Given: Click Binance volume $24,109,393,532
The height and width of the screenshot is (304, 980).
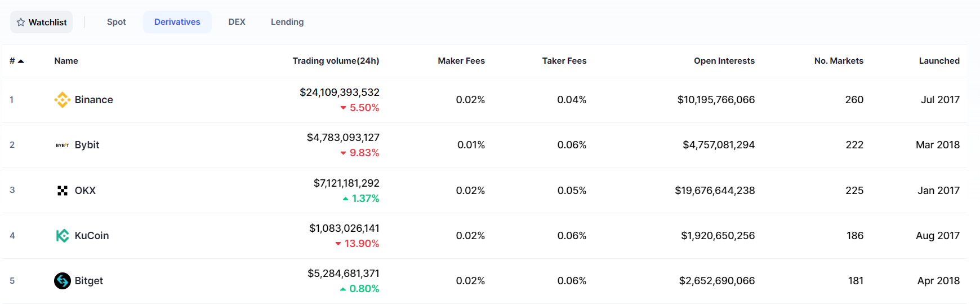Looking at the screenshot, I should (x=340, y=92).
